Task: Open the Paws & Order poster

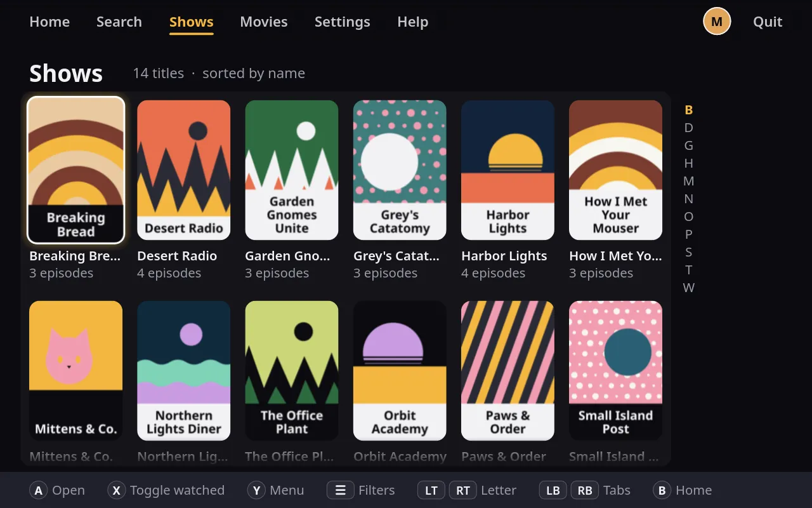Action: (x=507, y=371)
